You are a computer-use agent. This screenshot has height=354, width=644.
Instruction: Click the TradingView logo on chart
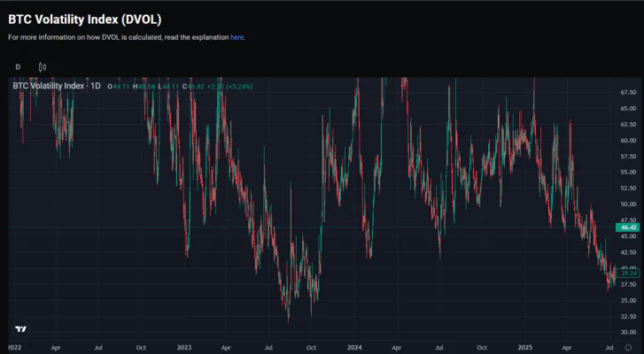[20, 328]
